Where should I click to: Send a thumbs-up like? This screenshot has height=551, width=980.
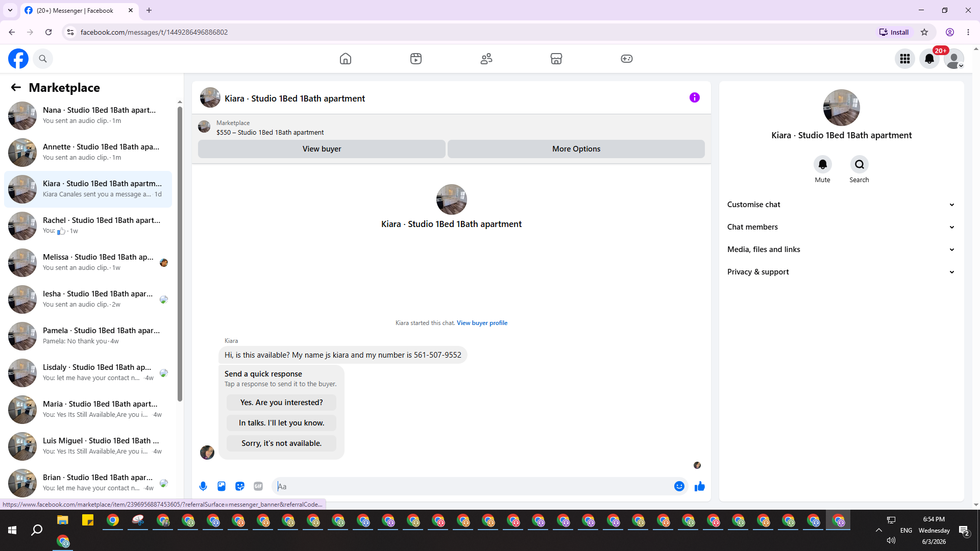[700, 487]
